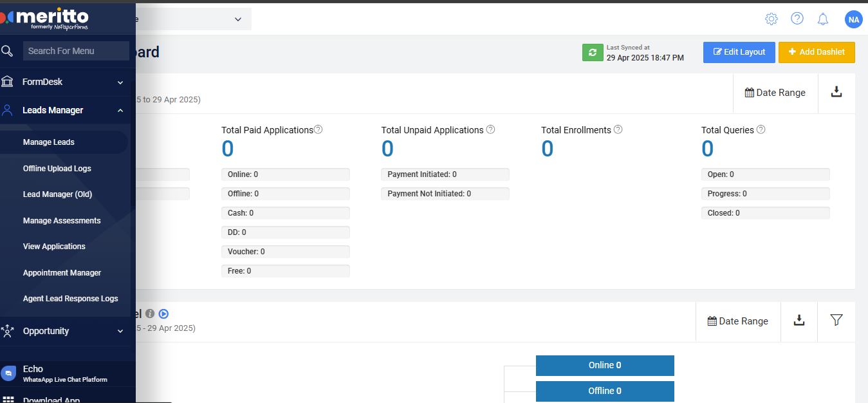
Task: Download the top dashlet data
Action: (x=836, y=92)
